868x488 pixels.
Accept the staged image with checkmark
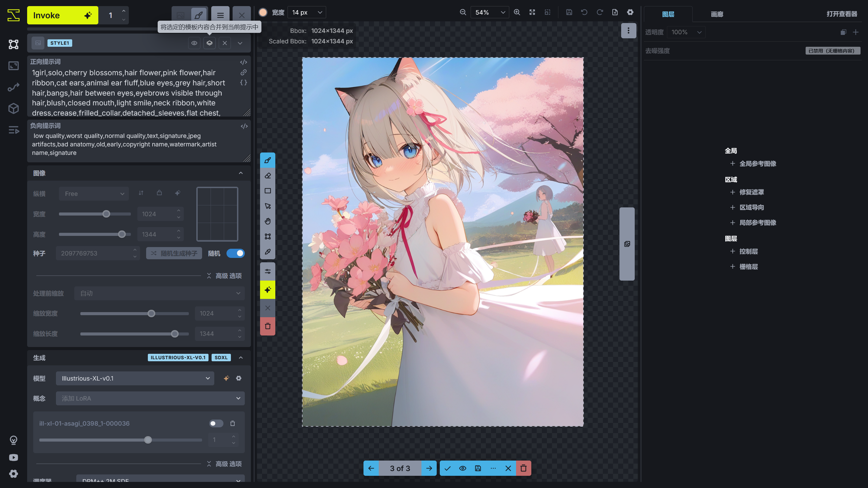448,468
